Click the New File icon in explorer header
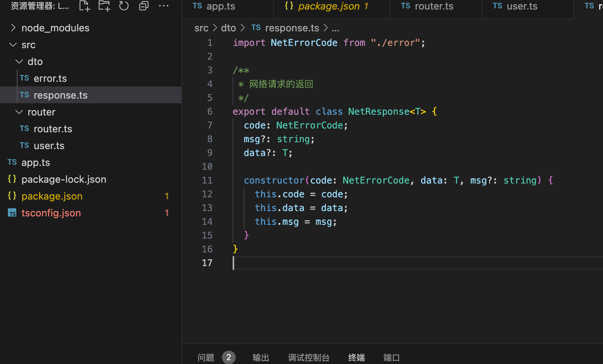The width and height of the screenshot is (603, 364). pyautogui.click(x=84, y=6)
